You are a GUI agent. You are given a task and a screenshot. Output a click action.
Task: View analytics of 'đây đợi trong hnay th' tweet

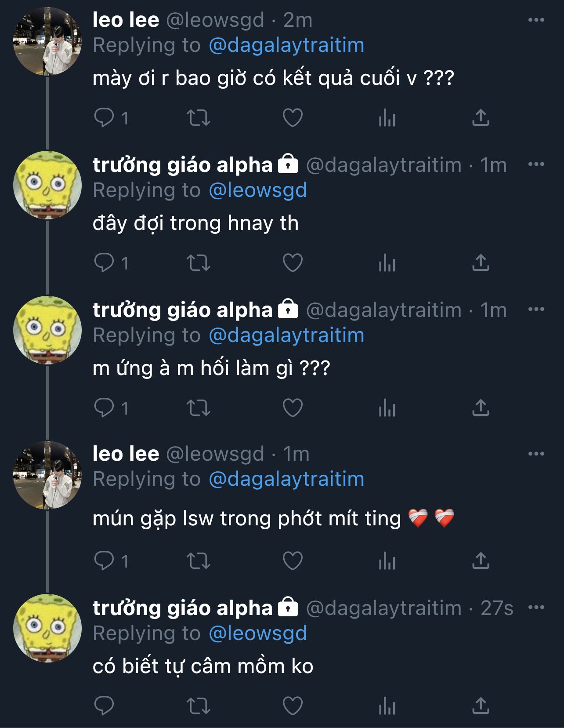pos(387,263)
